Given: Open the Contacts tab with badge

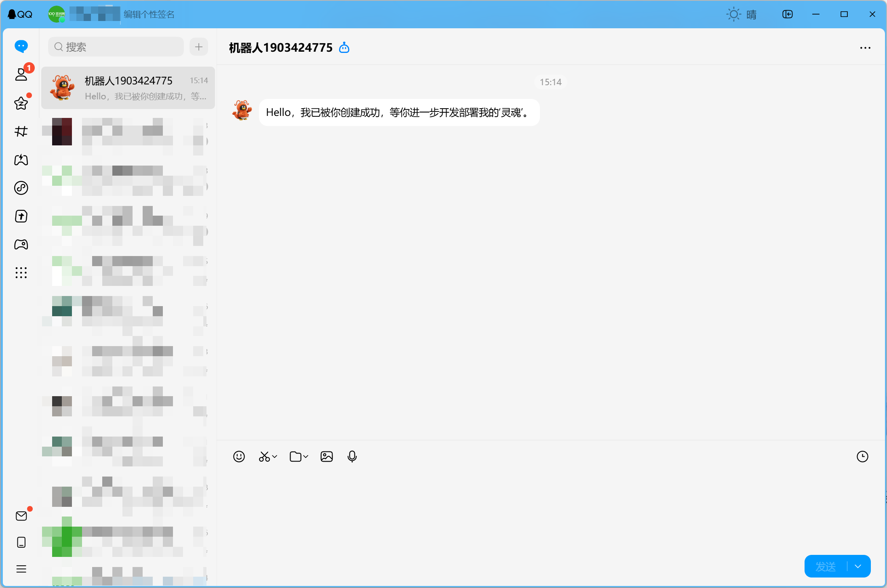Looking at the screenshot, I should [21, 75].
